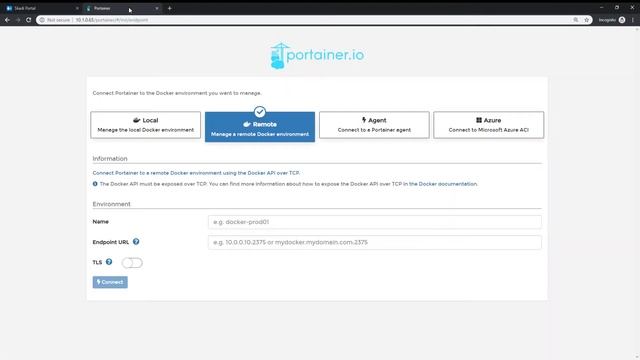640x360 pixels.
Task: Click the Information section heading
Action: point(110,158)
